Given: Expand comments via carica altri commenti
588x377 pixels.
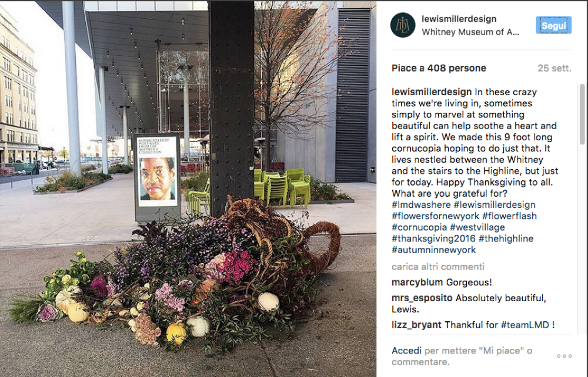Looking at the screenshot, I should click(x=438, y=267).
